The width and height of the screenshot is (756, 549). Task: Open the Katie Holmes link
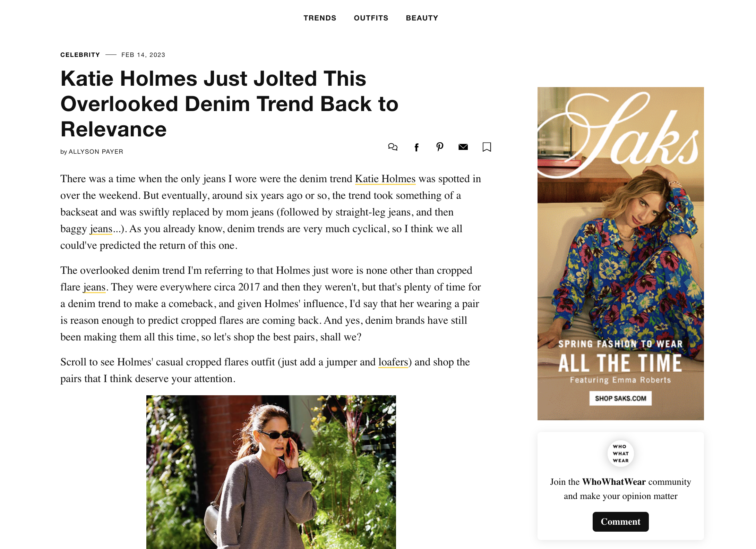coord(385,179)
